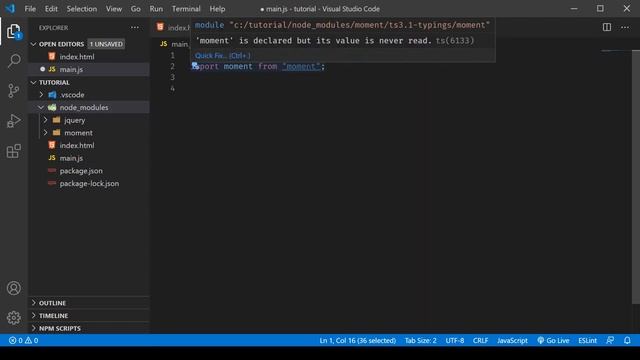Viewport: 640px width, 360px height.
Task: Change the UTF-8 encoding
Action: pos(455,340)
